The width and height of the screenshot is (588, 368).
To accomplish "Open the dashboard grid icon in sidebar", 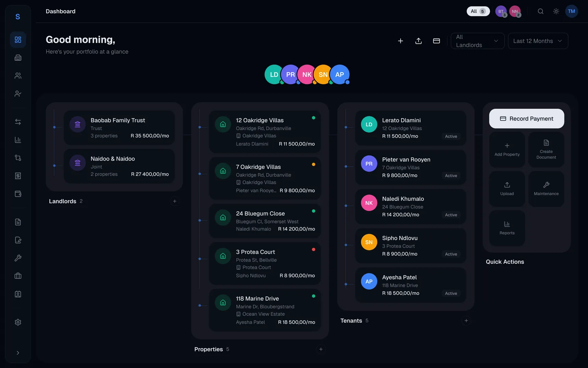I will click(18, 40).
